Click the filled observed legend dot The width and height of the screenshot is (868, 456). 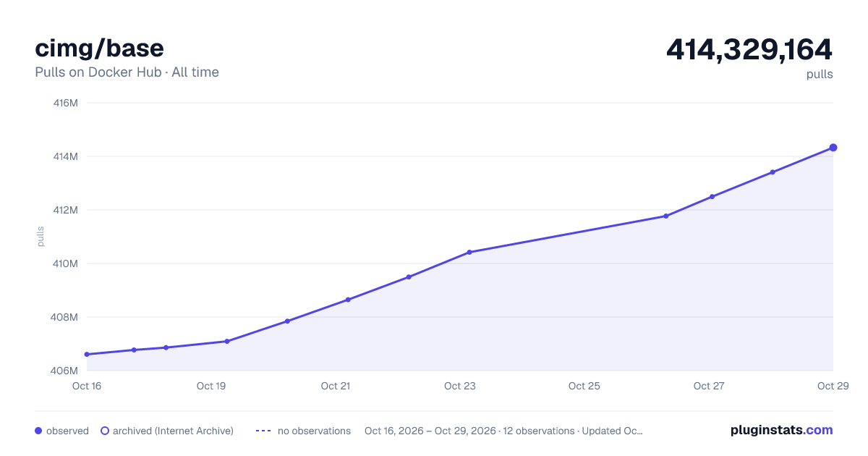[x=38, y=431]
